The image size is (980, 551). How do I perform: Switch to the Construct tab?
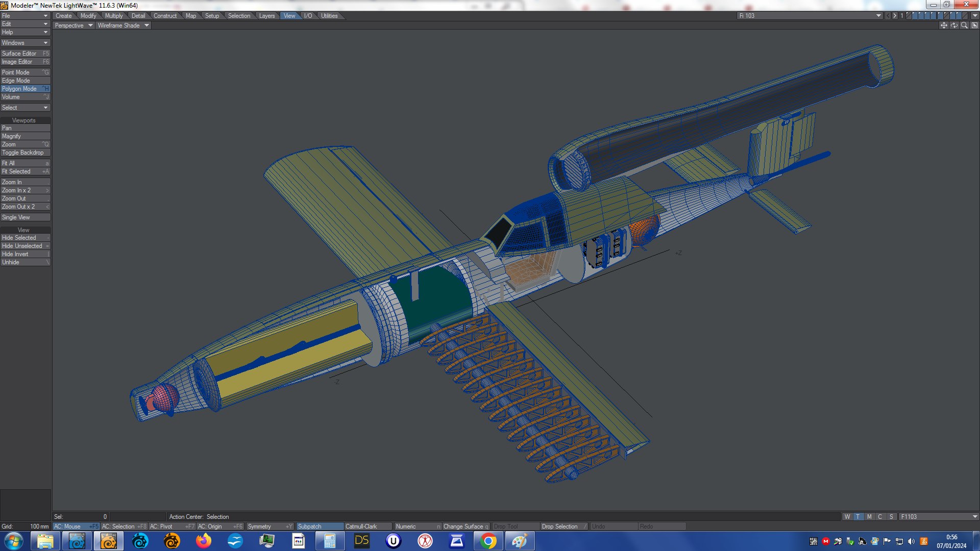point(165,16)
